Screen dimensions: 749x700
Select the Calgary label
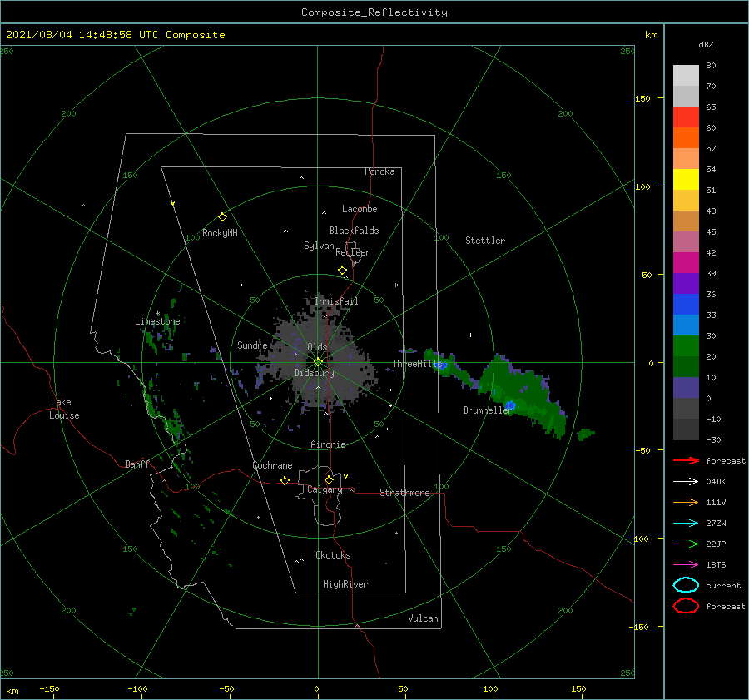coord(325,489)
